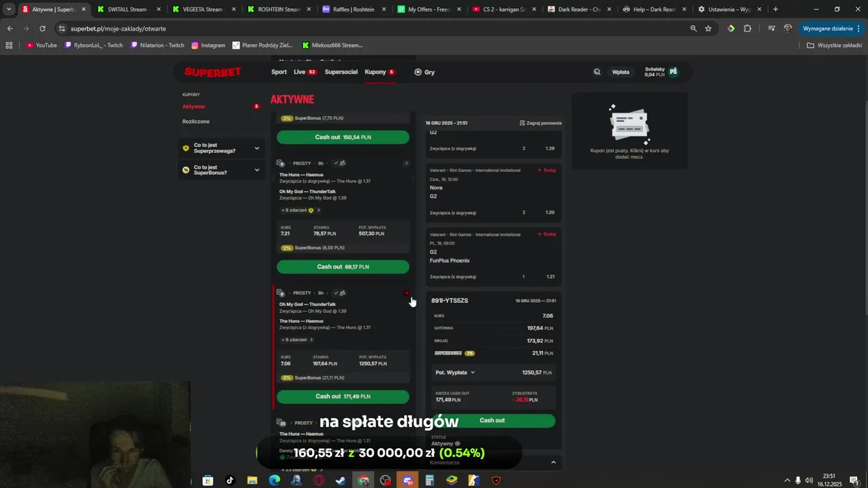Open Chrome extensions puzzle icon
Image resolution: width=868 pixels, height=488 pixels.
747,28
